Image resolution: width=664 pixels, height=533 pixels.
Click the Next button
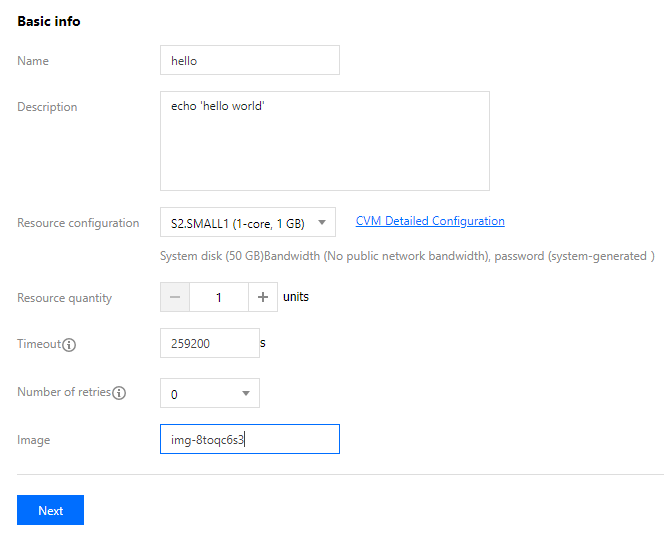[x=50, y=510]
